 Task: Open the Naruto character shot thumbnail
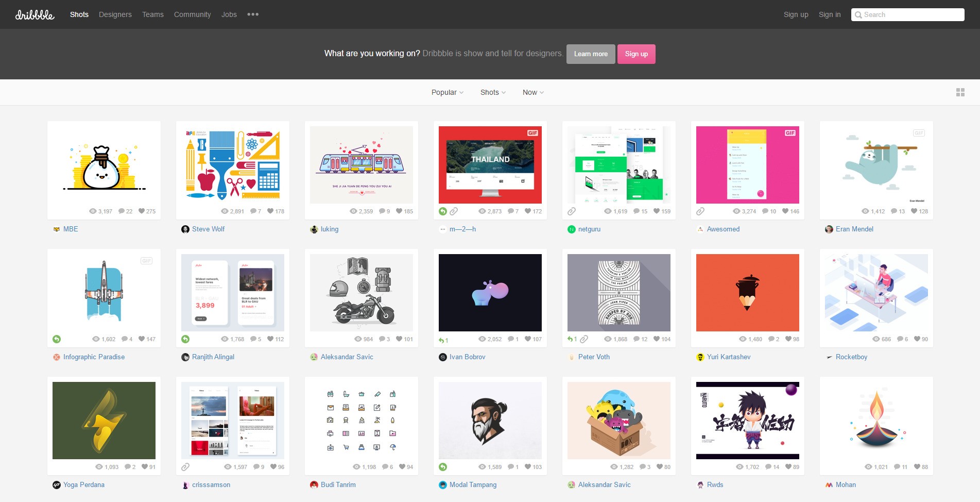pyautogui.click(x=748, y=421)
